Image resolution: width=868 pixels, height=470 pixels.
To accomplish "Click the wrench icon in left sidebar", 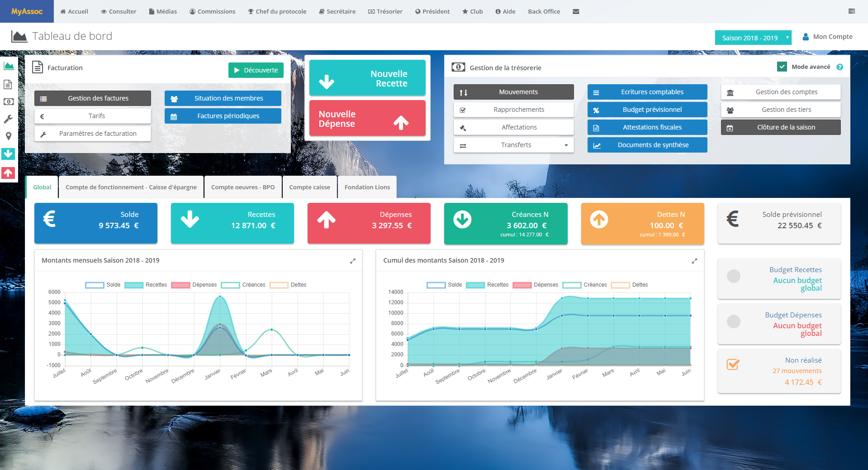I will 8,119.
